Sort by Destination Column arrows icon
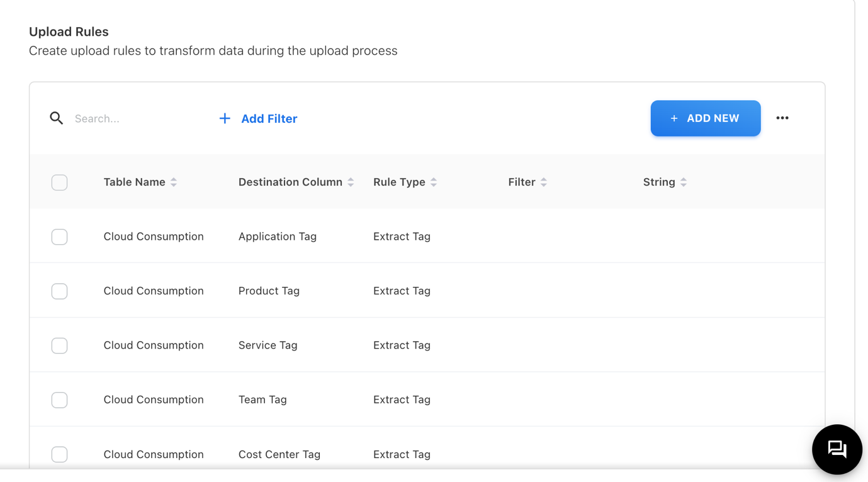The height and width of the screenshot is (482, 868). [x=351, y=182]
